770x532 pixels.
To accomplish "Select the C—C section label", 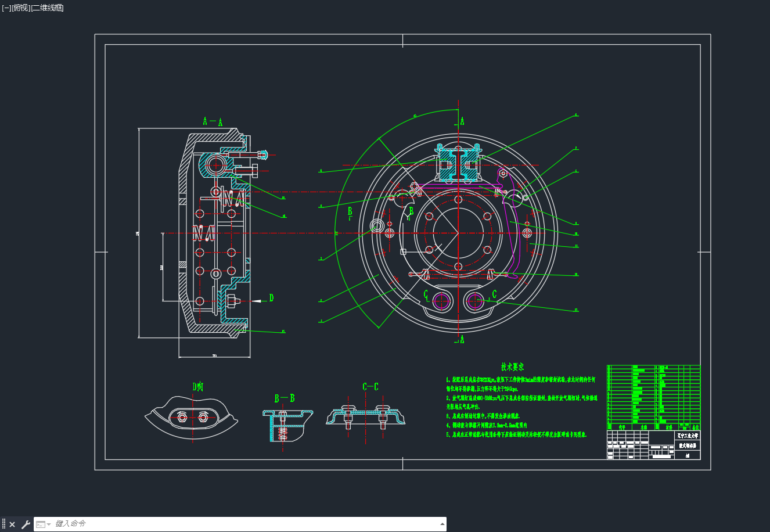I will click(x=370, y=387).
